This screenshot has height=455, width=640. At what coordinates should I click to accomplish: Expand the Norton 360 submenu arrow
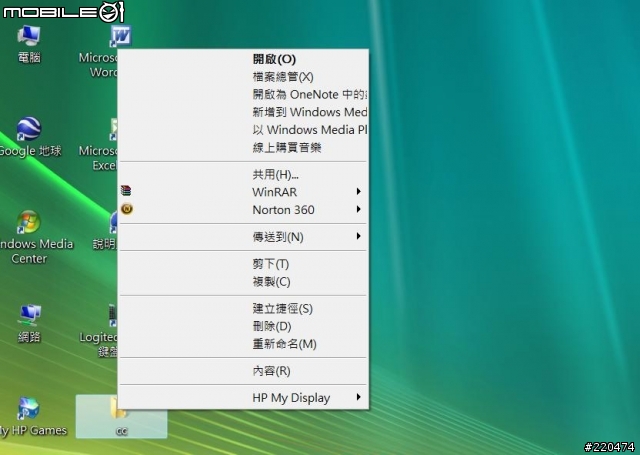358,209
